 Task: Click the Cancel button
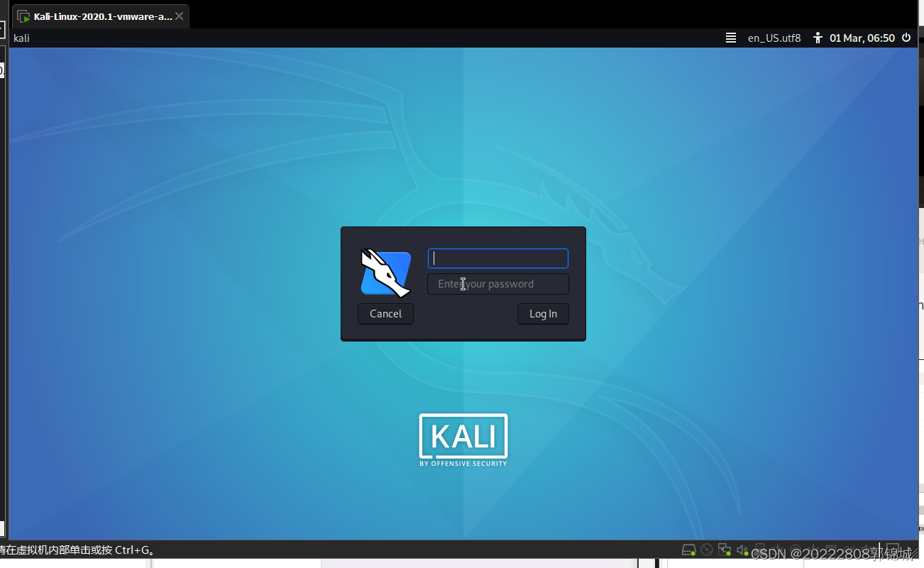(x=385, y=314)
